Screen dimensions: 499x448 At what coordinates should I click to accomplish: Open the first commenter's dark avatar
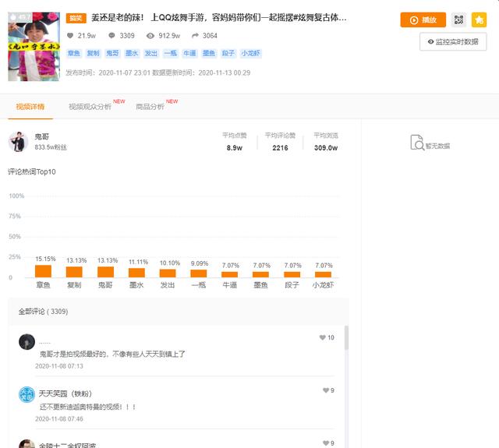coord(27,342)
